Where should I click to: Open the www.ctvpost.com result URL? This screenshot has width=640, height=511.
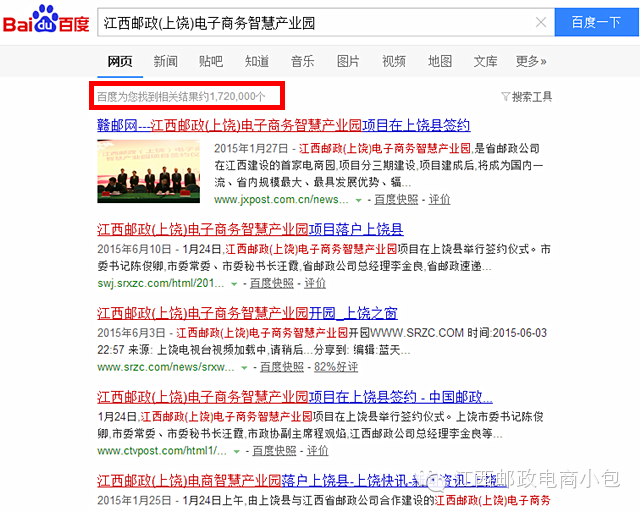[162, 451]
